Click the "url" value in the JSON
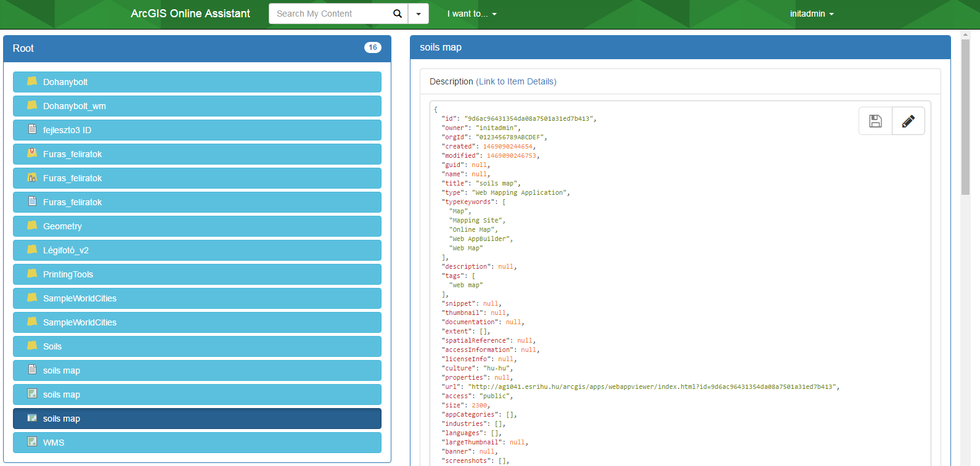This screenshot has width=980, height=466. tap(651, 386)
